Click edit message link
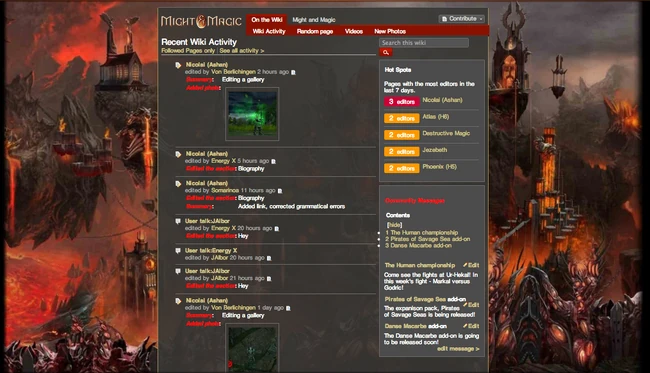 458,349
